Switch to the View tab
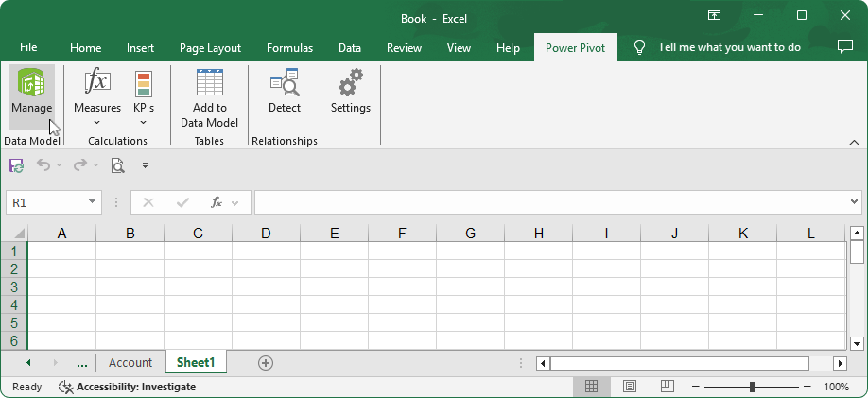 pos(459,48)
